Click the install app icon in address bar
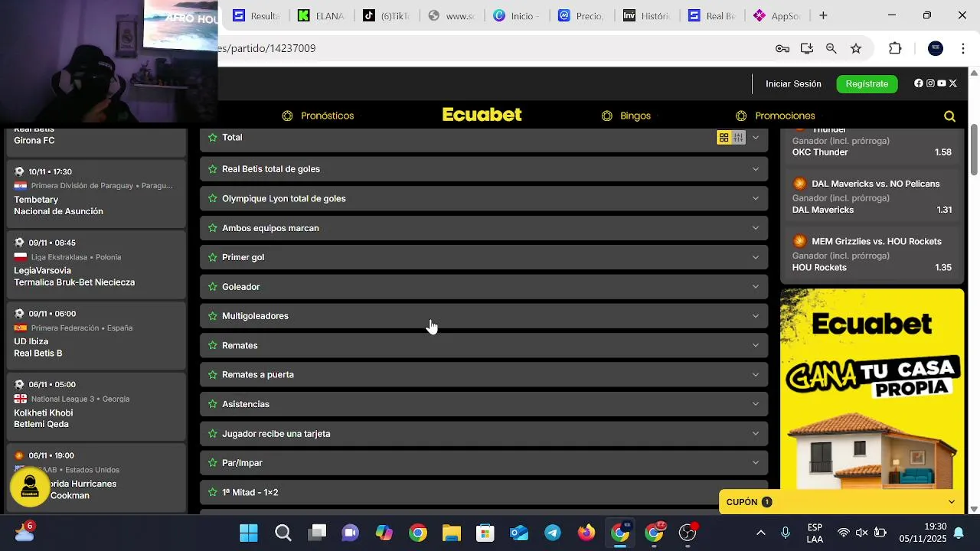Image resolution: width=980 pixels, height=551 pixels. pos(807,48)
